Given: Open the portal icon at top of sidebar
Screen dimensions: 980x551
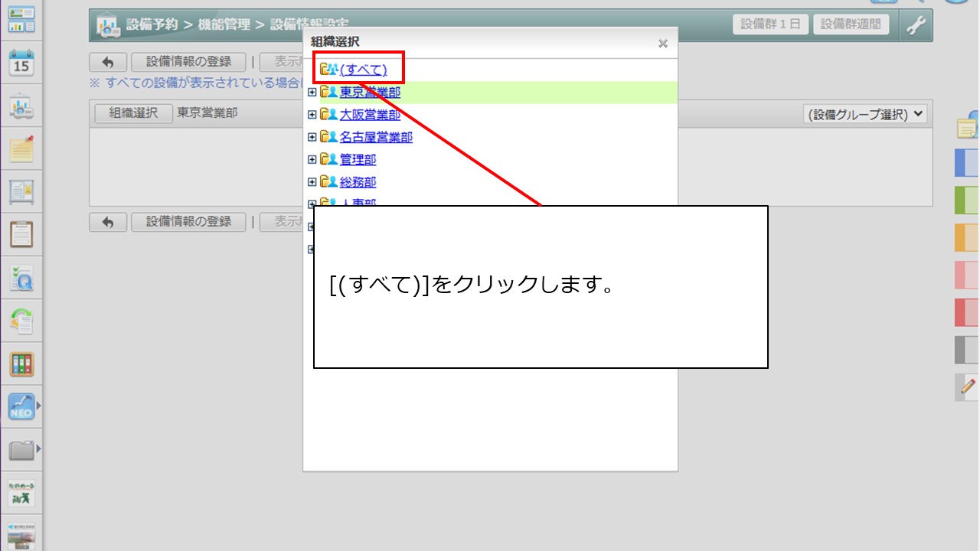Looking at the screenshot, I should click(x=21, y=17).
